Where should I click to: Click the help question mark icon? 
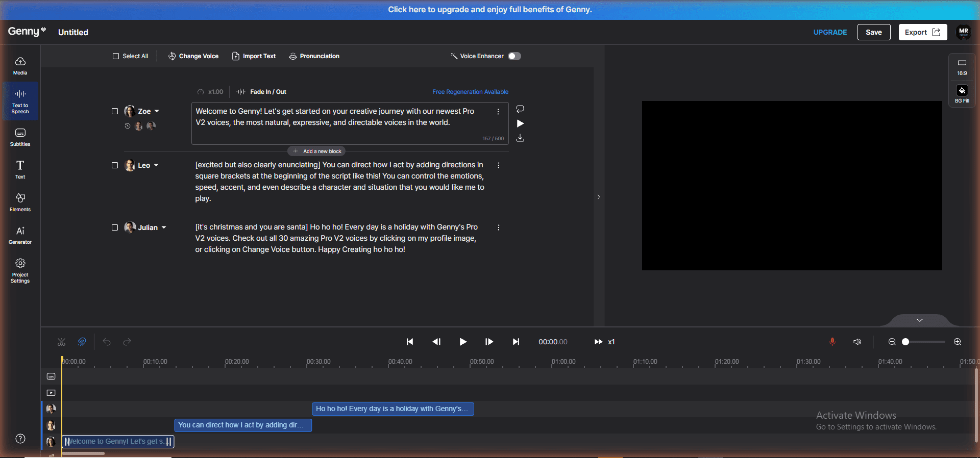click(x=20, y=439)
